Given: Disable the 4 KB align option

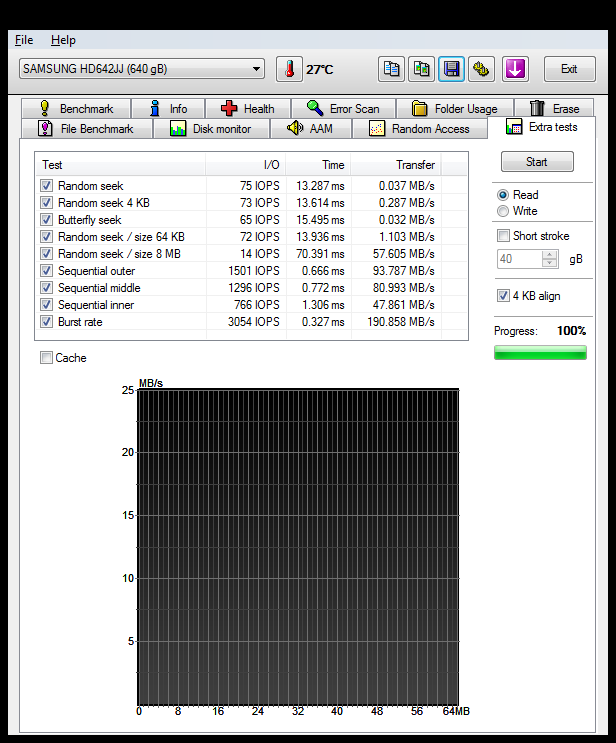Looking at the screenshot, I should pos(503,296).
